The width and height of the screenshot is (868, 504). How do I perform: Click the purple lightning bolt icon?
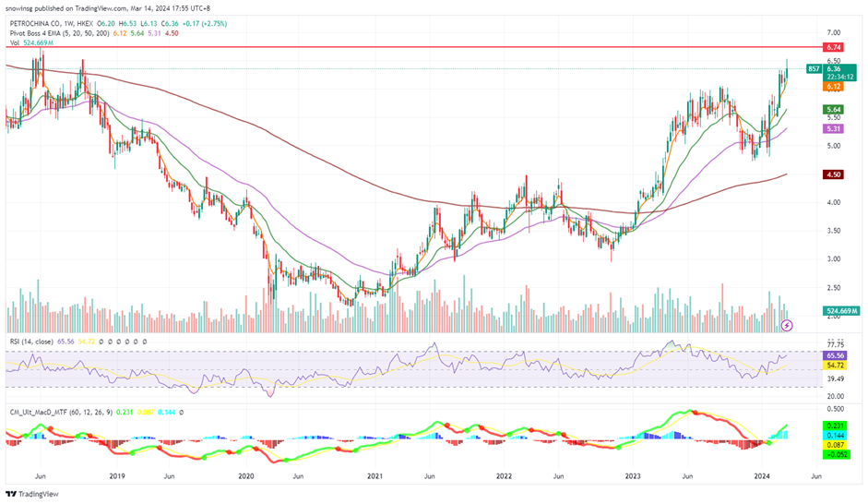[x=787, y=326]
